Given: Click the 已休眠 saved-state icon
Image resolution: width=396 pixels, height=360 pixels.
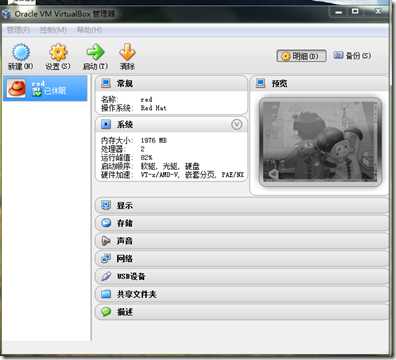Looking at the screenshot, I should pyautogui.click(x=36, y=92).
